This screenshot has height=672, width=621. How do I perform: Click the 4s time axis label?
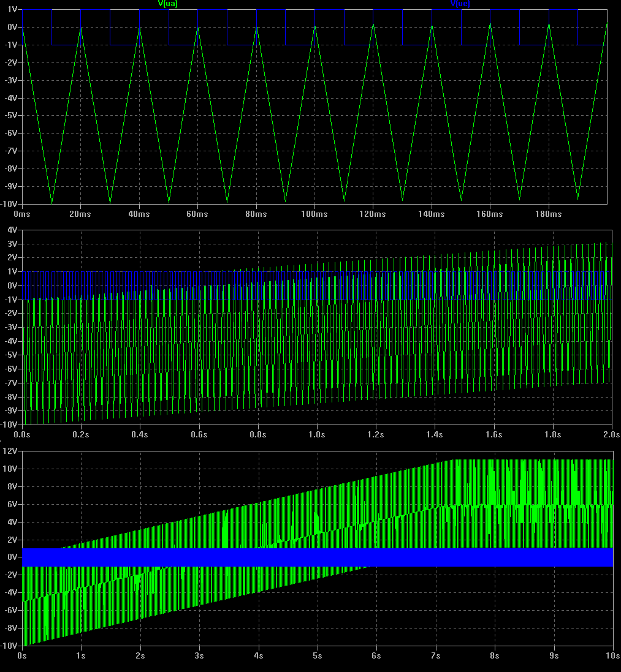coord(258,655)
